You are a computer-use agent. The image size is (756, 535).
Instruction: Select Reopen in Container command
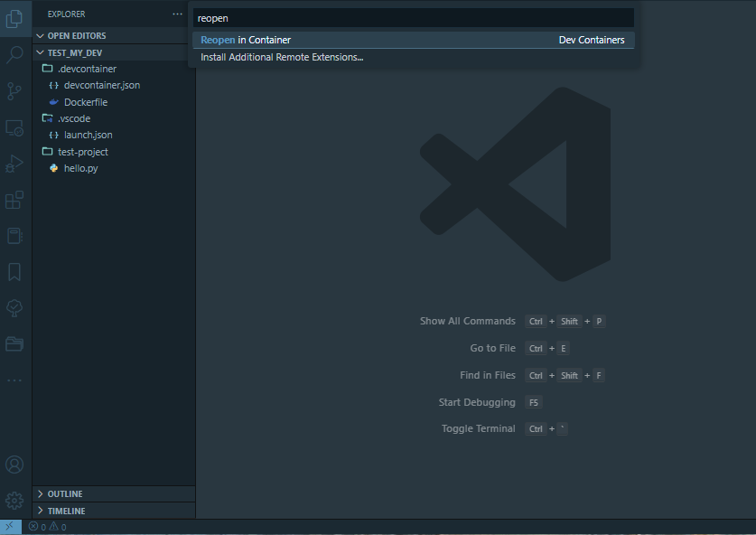(x=413, y=40)
